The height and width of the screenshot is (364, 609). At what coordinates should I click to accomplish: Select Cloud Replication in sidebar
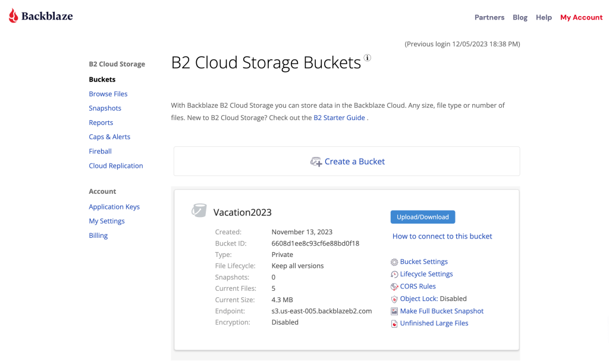(116, 166)
